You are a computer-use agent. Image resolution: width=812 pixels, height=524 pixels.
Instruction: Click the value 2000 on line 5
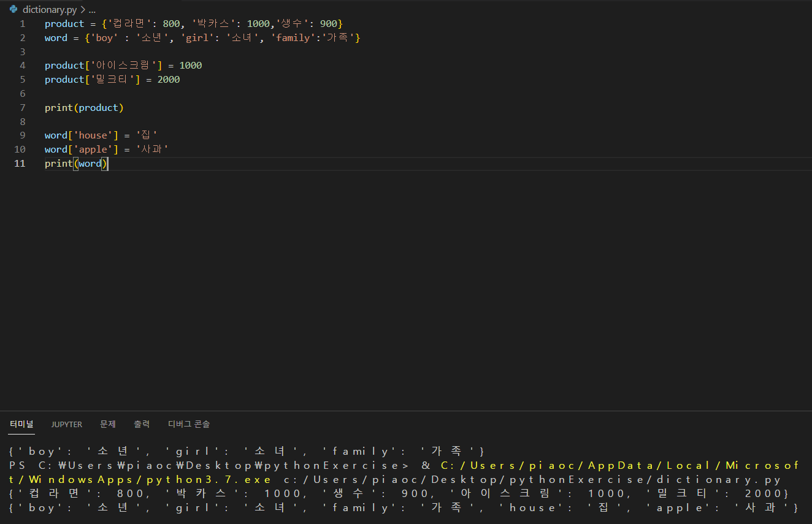(169, 80)
